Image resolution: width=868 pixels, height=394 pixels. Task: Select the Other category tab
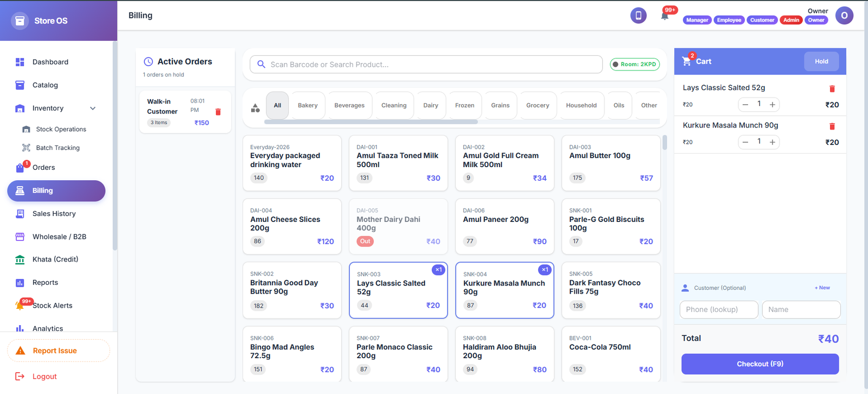(x=649, y=105)
